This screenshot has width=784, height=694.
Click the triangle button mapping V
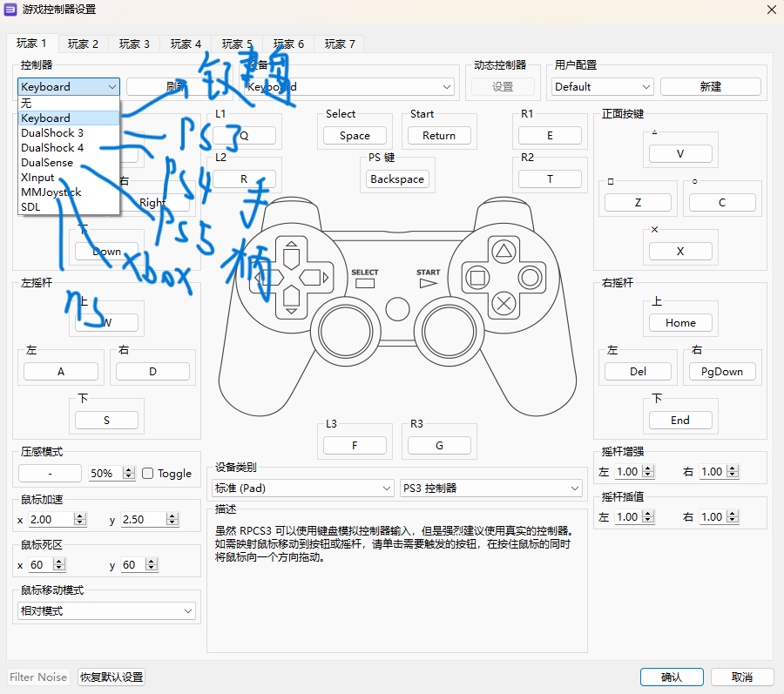[679, 154]
